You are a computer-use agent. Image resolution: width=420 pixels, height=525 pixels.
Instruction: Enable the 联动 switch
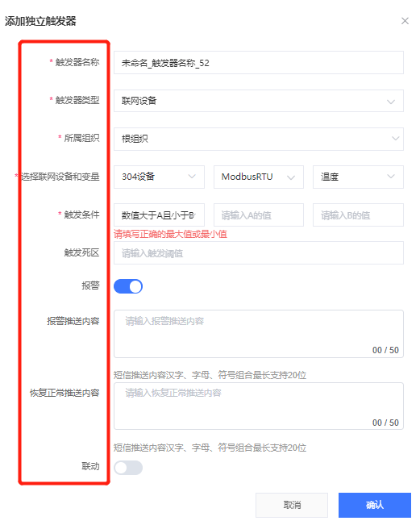coord(128,468)
